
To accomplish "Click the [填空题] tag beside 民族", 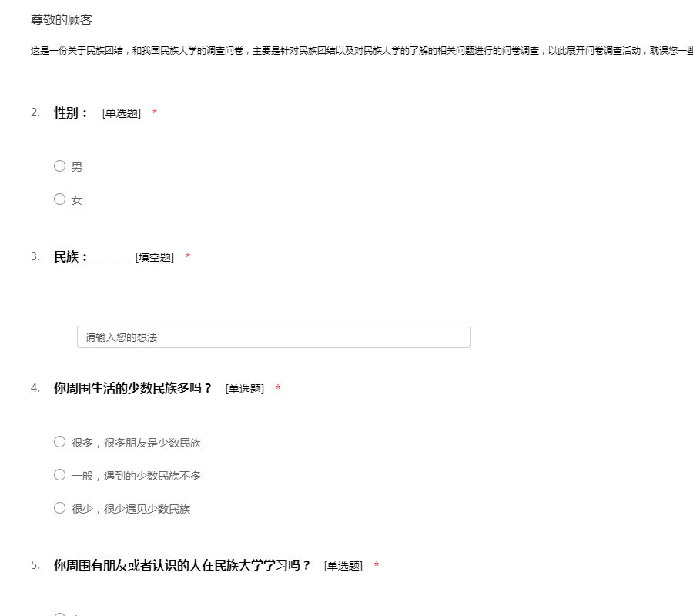I will pos(155,257).
